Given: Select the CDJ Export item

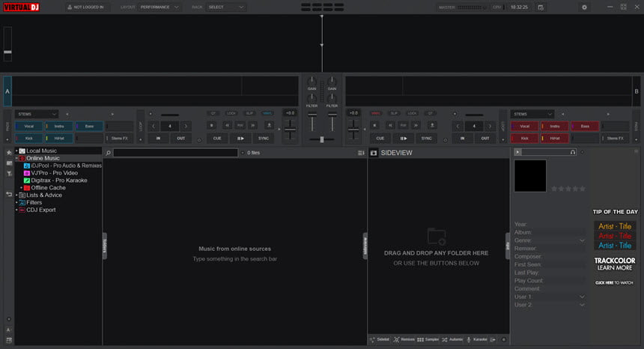Looking at the screenshot, I should [x=37, y=210].
